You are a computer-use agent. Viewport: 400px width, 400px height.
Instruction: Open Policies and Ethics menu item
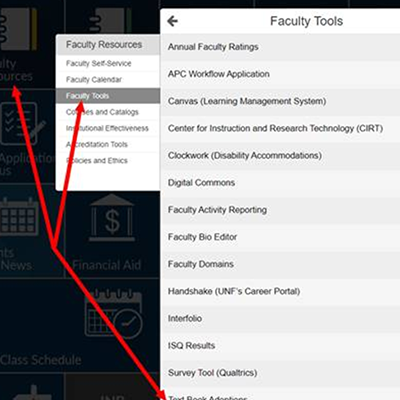[108, 161]
